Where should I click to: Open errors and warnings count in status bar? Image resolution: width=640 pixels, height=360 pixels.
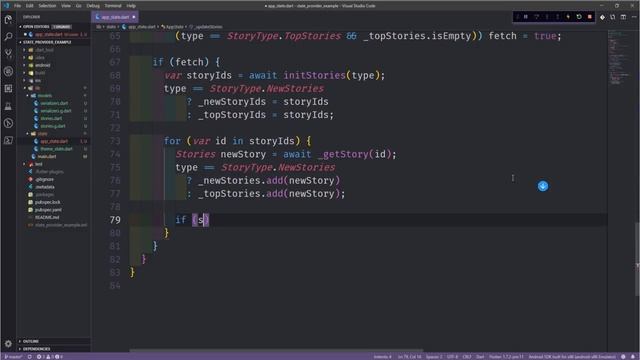pos(50,357)
